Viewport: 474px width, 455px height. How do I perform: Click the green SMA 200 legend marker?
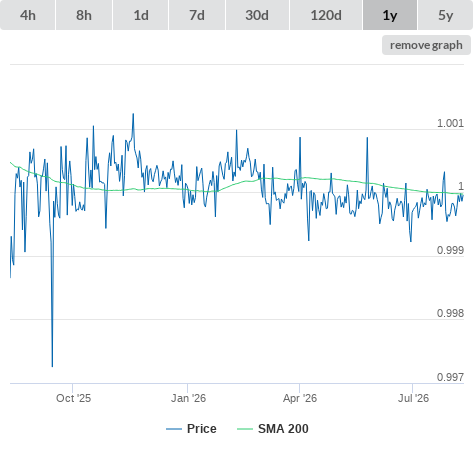pos(245,429)
